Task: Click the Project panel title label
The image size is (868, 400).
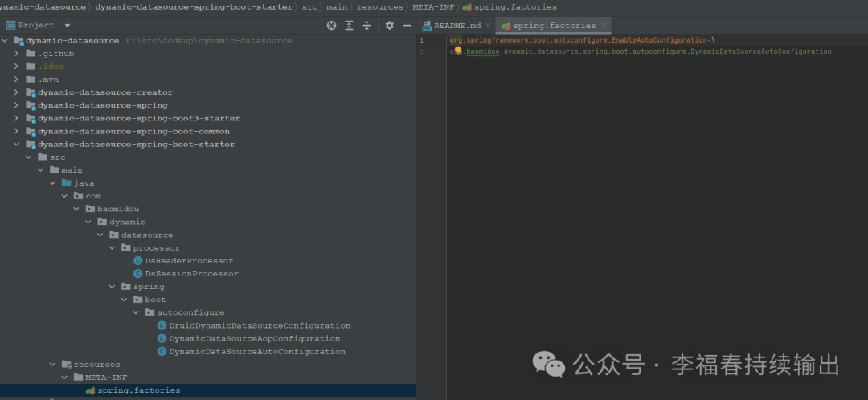Action: click(x=36, y=26)
